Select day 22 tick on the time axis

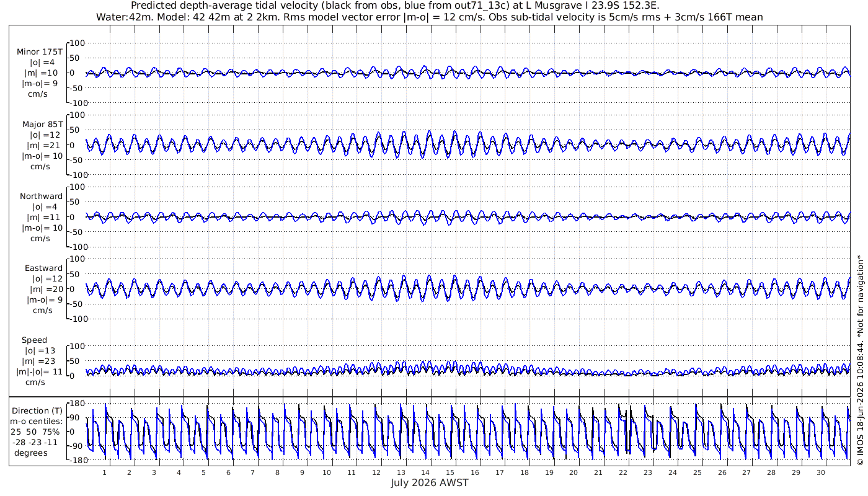coord(624,472)
